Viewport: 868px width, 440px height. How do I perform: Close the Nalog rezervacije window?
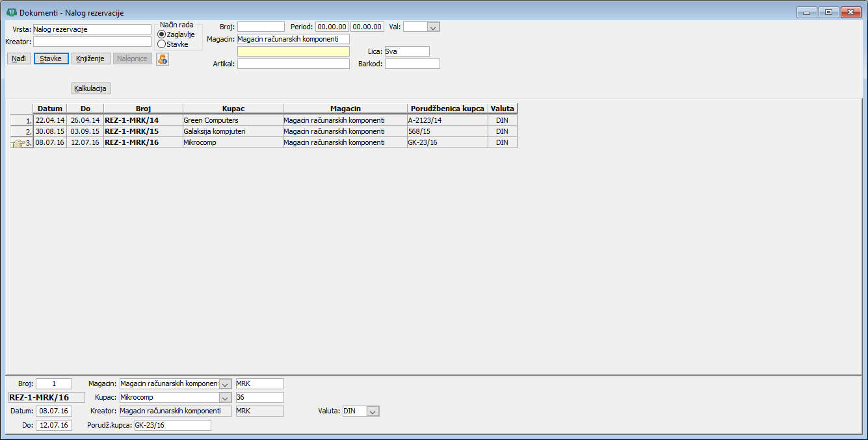850,12
